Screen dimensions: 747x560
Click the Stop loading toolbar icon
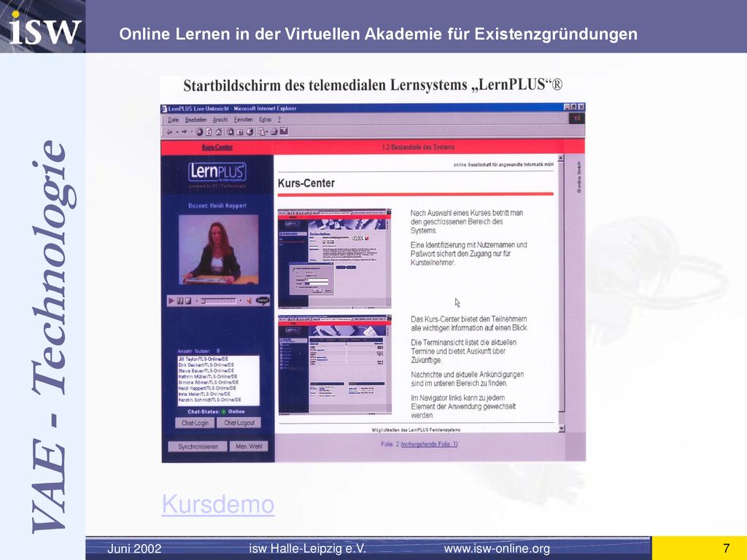point(200,132)
